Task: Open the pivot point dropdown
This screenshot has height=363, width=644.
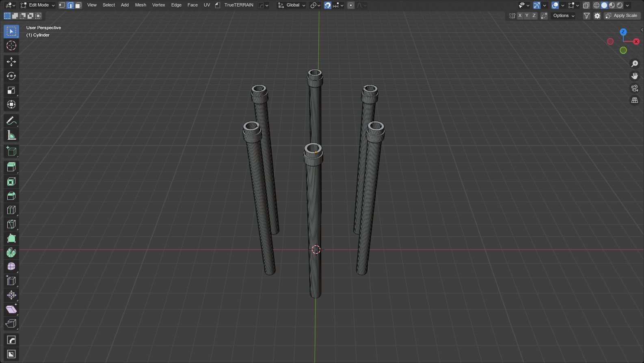Action: (316, 5)
